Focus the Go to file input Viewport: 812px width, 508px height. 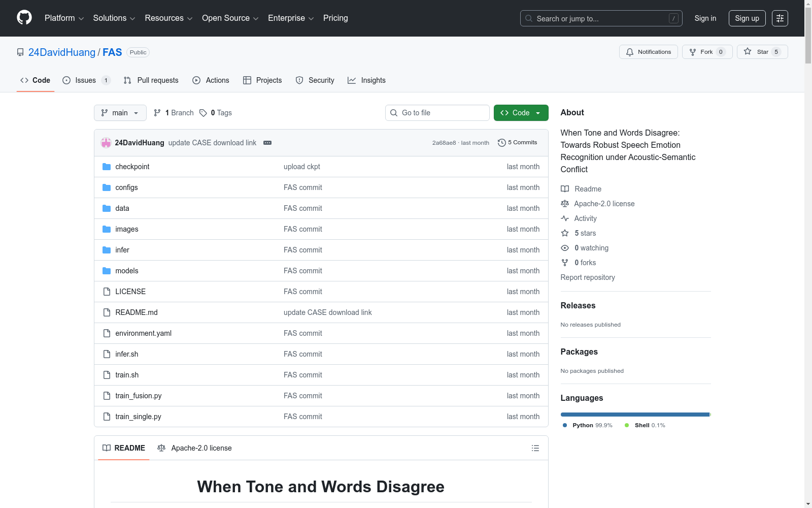[437, 113]
